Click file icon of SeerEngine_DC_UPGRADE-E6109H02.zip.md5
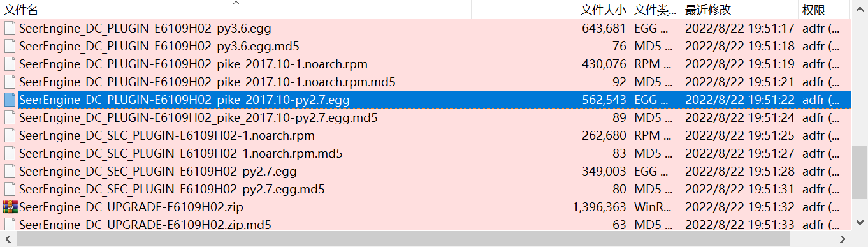This screenshot has height=247, width=868. tap(10, 225)
